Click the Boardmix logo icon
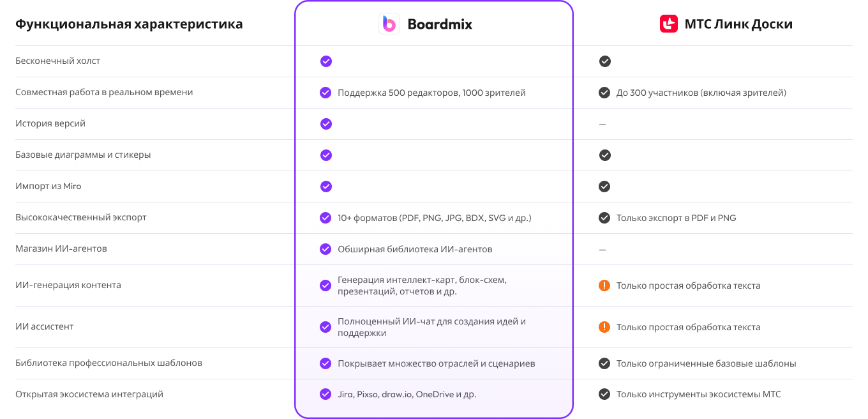 [x=389, y=24]
